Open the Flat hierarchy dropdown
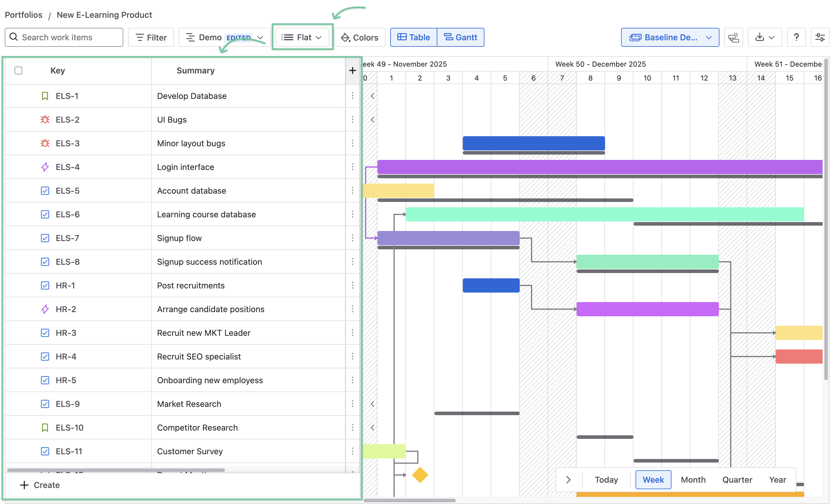The width and height of the screenshot is (835, 504). point(302,37)
